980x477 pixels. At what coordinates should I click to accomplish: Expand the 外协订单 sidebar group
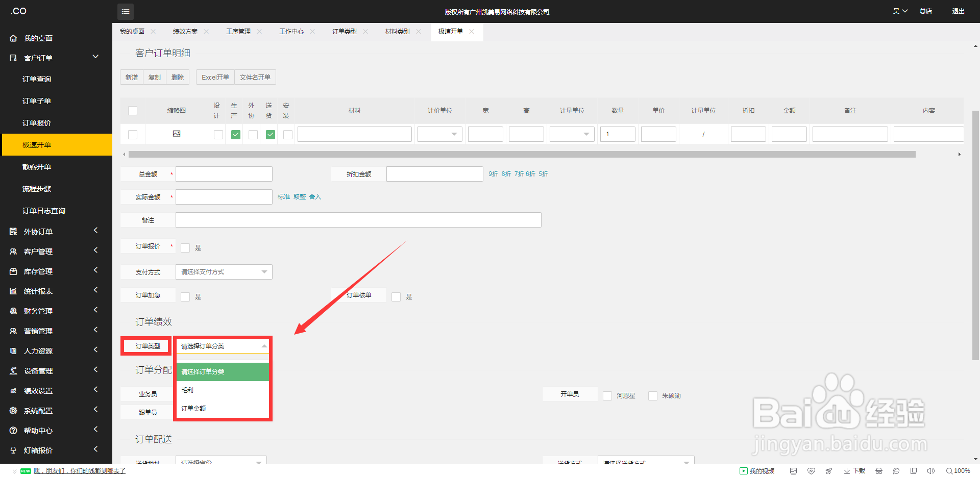pyautogui.click(x=95, y=231)
